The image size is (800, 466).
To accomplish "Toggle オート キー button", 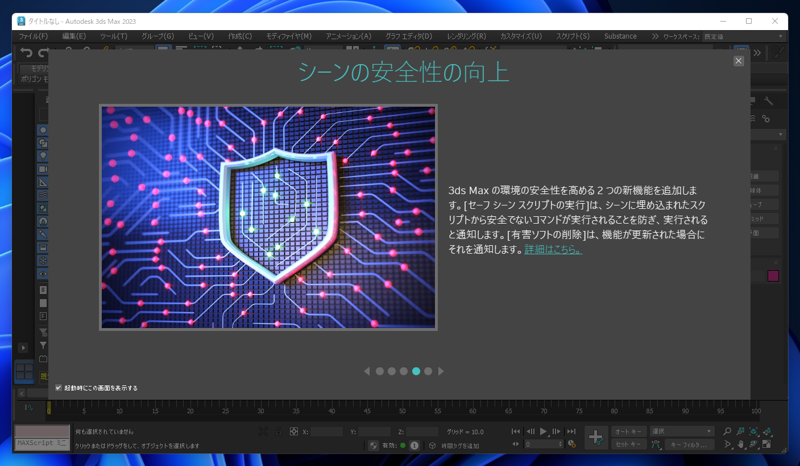I will pyautogui.click(x=629, y=432).
